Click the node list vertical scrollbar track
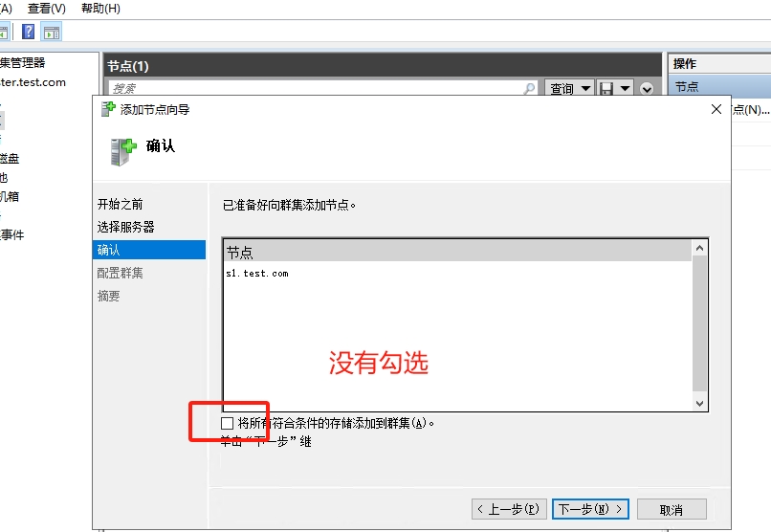The width and height of the screenshot is (771, 532). click(x=699, y=324)
